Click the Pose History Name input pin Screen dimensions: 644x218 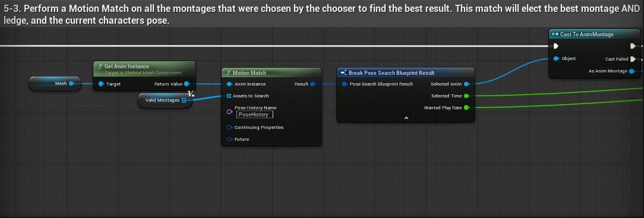(x=229, y=111)
